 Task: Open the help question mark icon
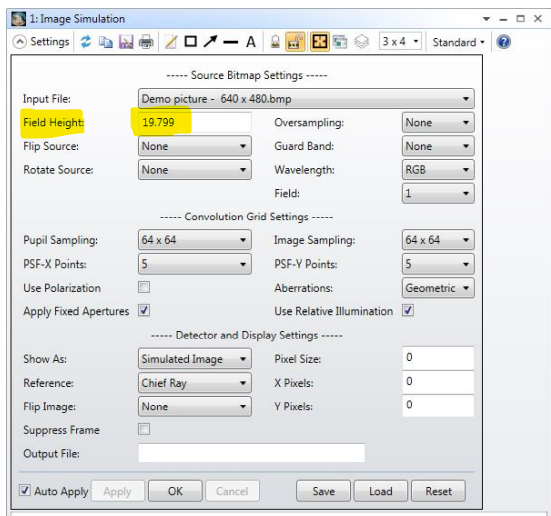[503, 42]
